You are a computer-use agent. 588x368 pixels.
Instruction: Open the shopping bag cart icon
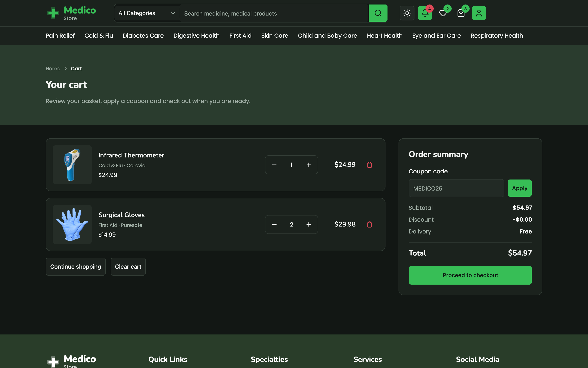coord(461,13)
